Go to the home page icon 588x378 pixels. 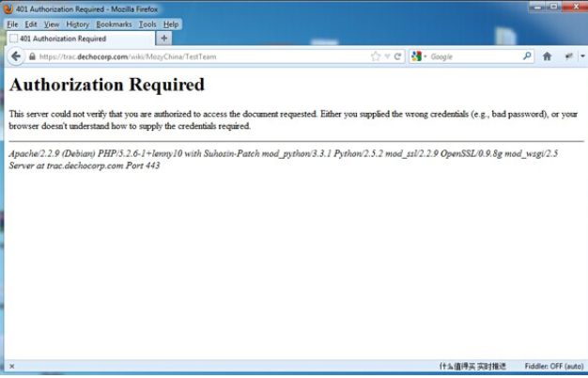click(548, 56)
